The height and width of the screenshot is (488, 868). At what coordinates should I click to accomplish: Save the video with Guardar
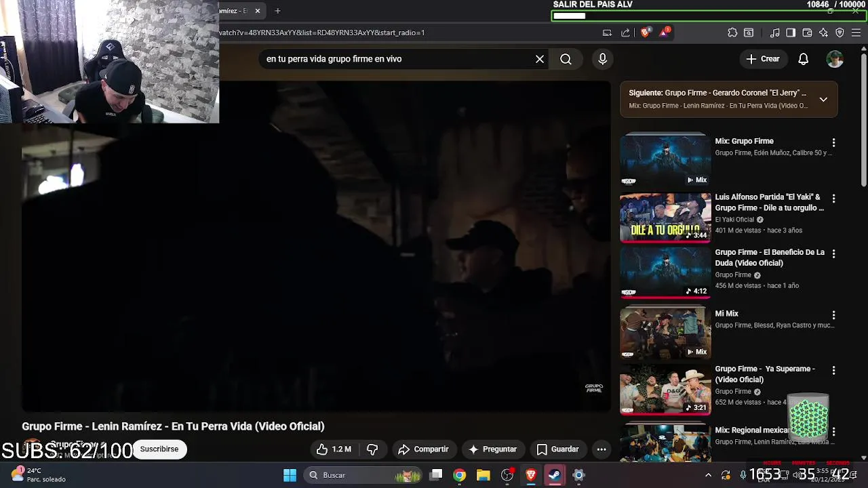(x=557, y=449)
